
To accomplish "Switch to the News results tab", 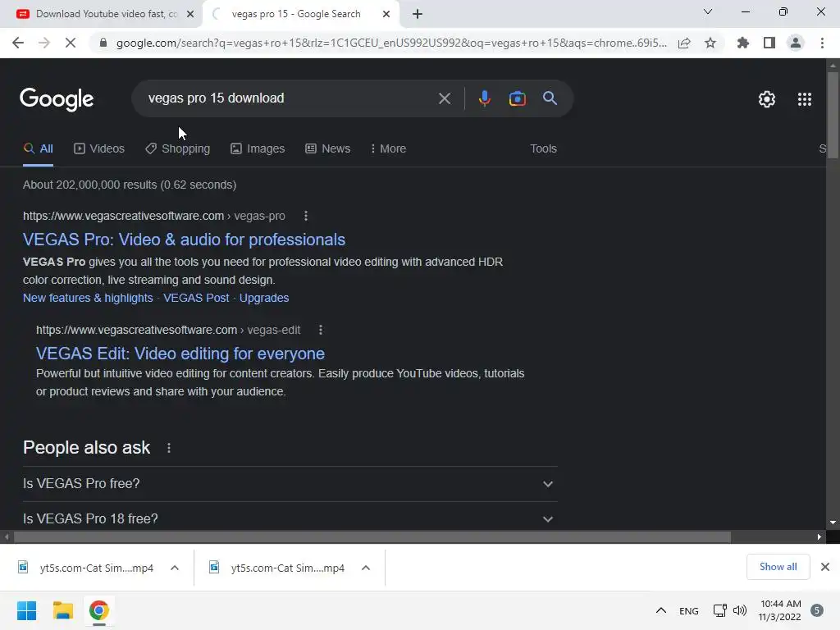I will click(328, 149).
